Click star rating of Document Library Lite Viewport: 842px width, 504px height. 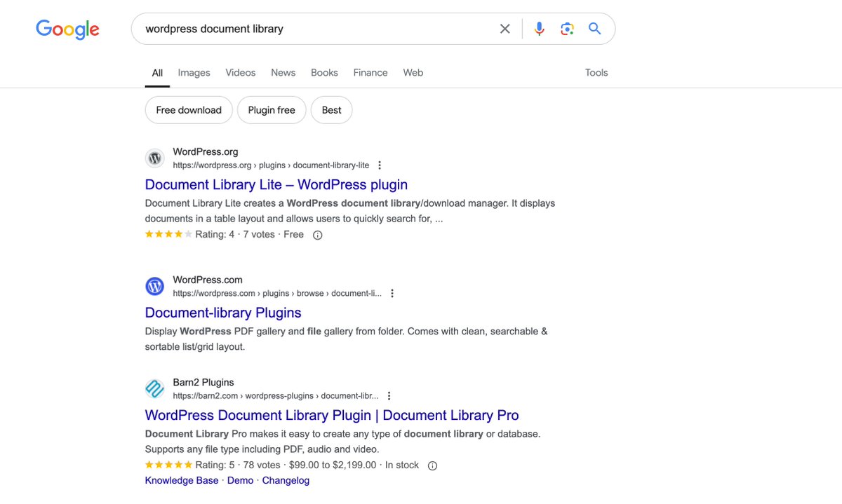[x=168, y=234]
